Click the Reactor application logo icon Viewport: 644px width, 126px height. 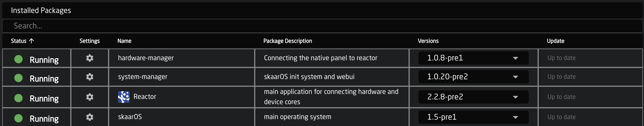coord(124,97)
